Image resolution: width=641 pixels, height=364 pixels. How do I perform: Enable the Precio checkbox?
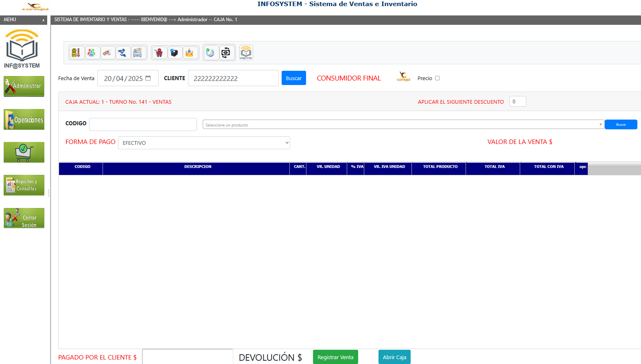[x=438, y=78]
